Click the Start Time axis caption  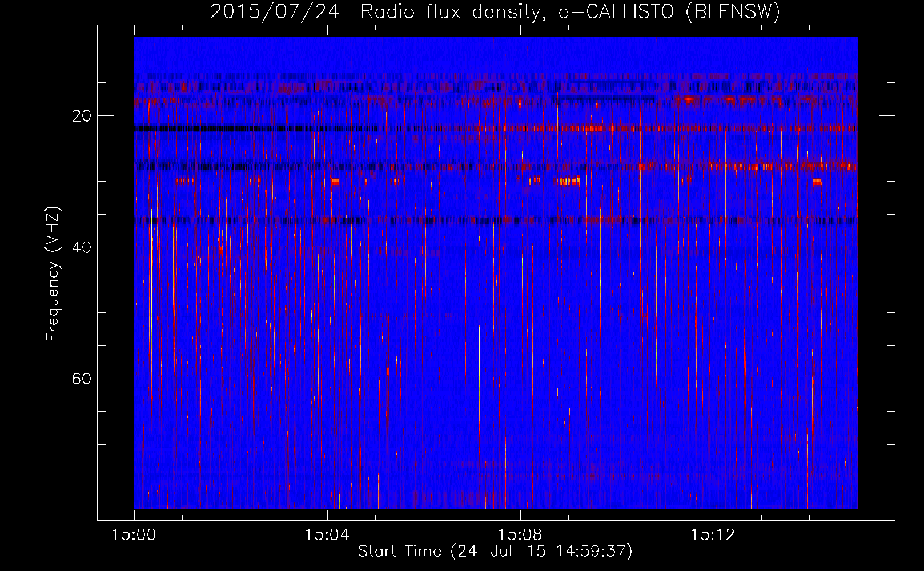point(495,552)
